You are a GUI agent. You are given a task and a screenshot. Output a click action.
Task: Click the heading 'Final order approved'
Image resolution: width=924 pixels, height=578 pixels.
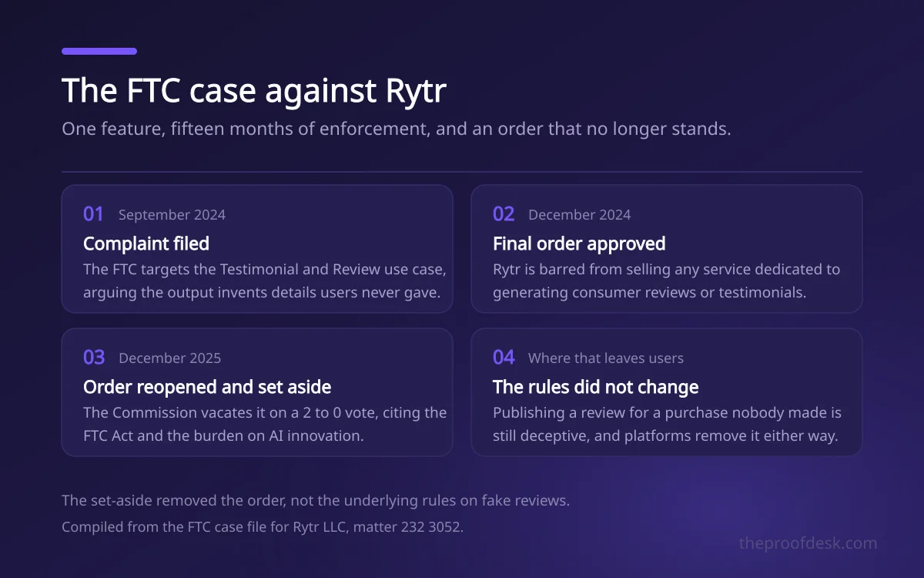tap(579, 244)
